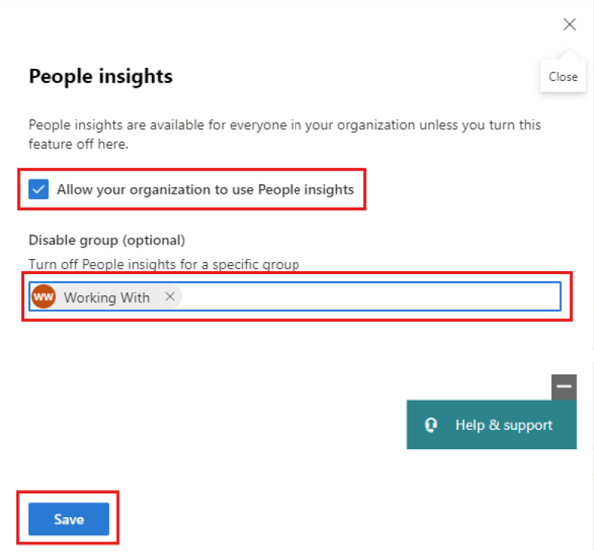Click the headset icon in Help & support
594x555 pixels.
pos(431,425)
